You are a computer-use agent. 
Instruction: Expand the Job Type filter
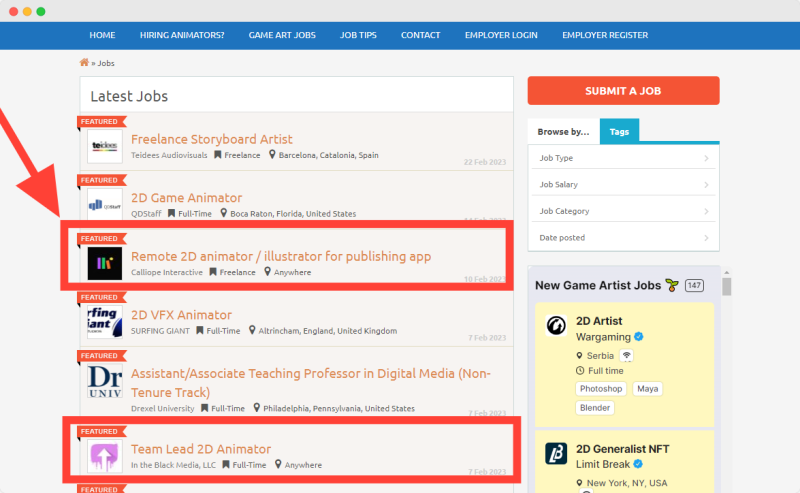623,158
